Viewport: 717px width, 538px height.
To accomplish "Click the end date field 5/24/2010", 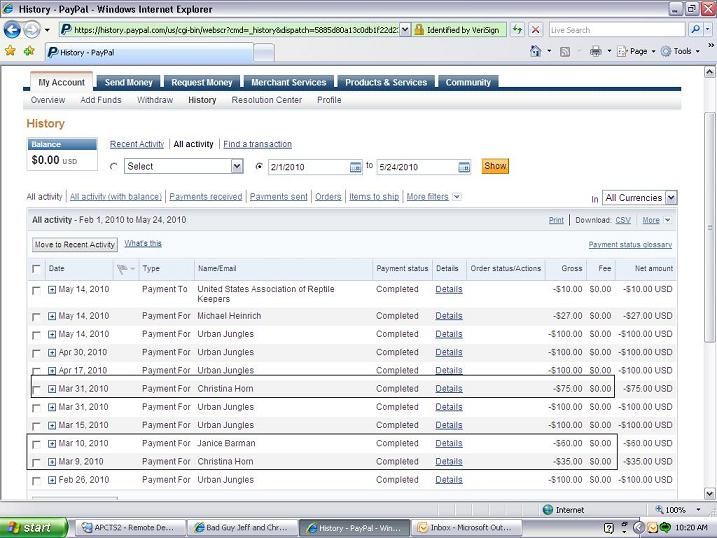I will coord(417,167).
